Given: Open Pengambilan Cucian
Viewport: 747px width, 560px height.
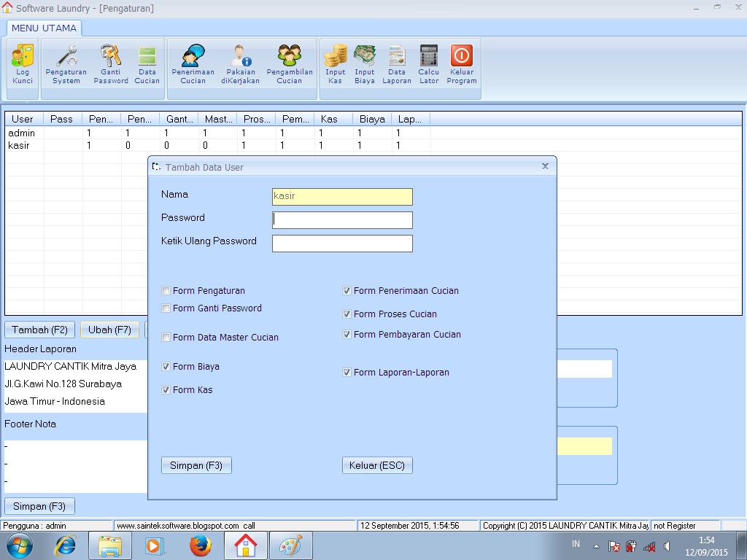Looking at the screenshot, I should pos(290,64).
